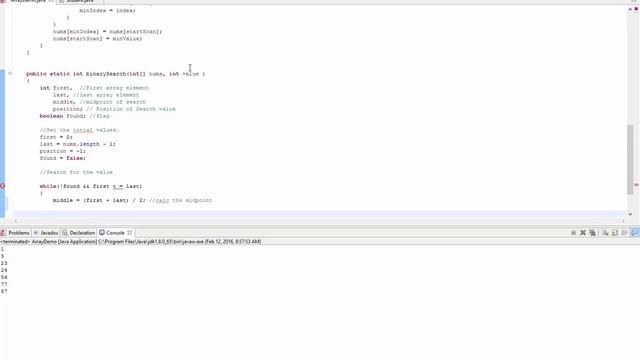Click Remove All Terminated Launches double X icon
The height and width of the screenshot is (360, 640).
tap(593, 233)
